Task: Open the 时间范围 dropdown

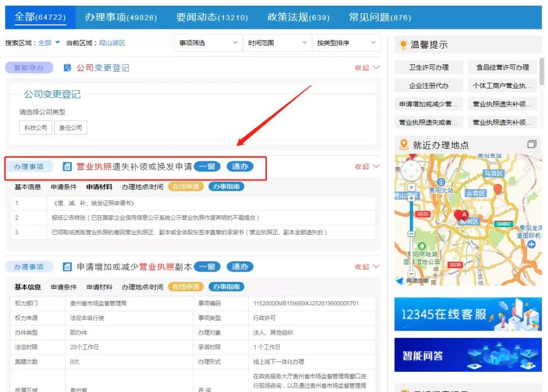Action: [x=277, y=43]
